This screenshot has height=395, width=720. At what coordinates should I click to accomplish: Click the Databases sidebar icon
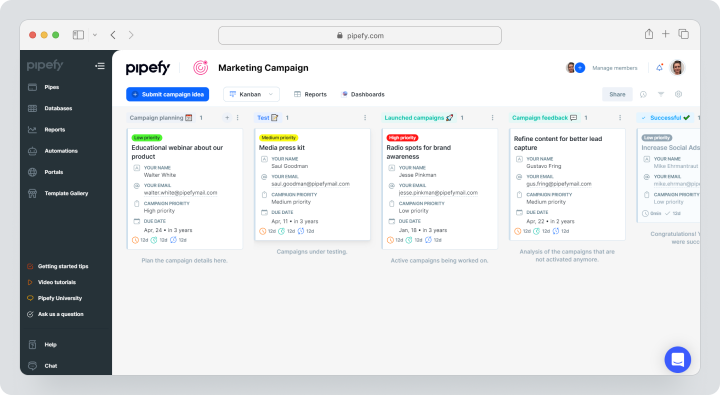point(32,108)
